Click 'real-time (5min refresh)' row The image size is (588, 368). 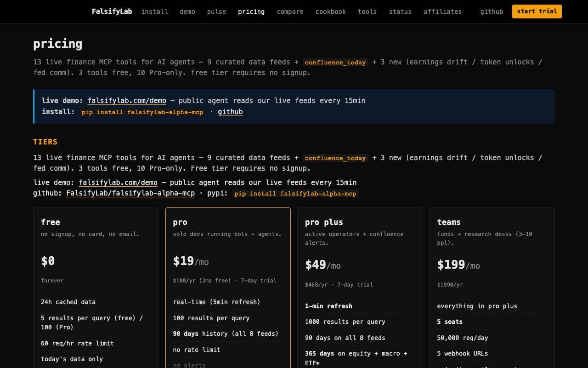coord(228,302)
